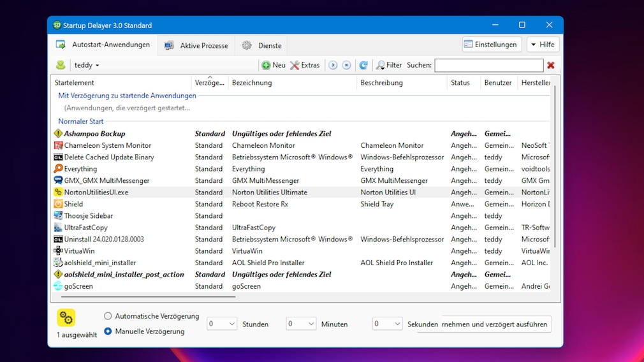Click 'Shield Tray' description cell
The width and height of the screenshot is (644, 362).
click(x=377, y=204)
